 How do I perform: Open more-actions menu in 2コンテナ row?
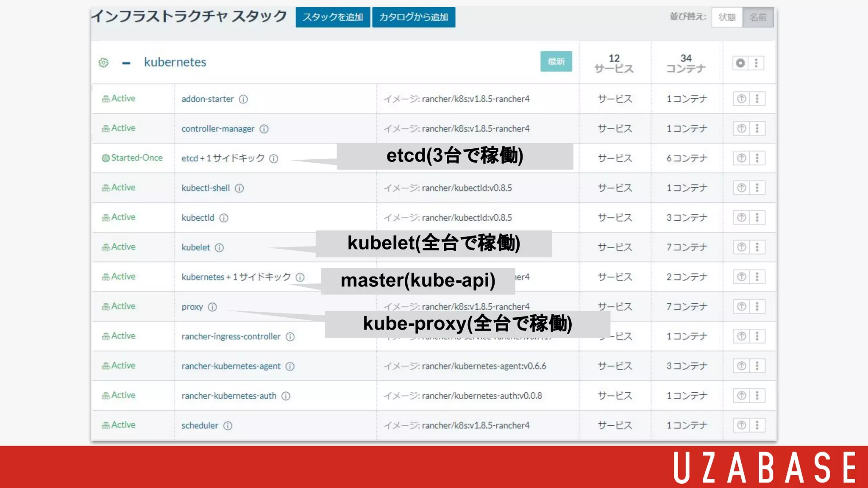[x=757, y=277]
